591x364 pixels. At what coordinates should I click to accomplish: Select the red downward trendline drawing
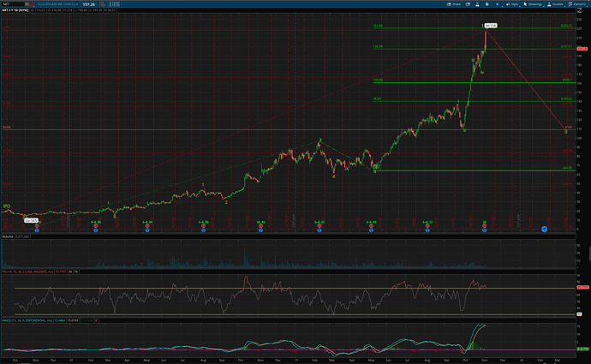(x=527, y=81)
